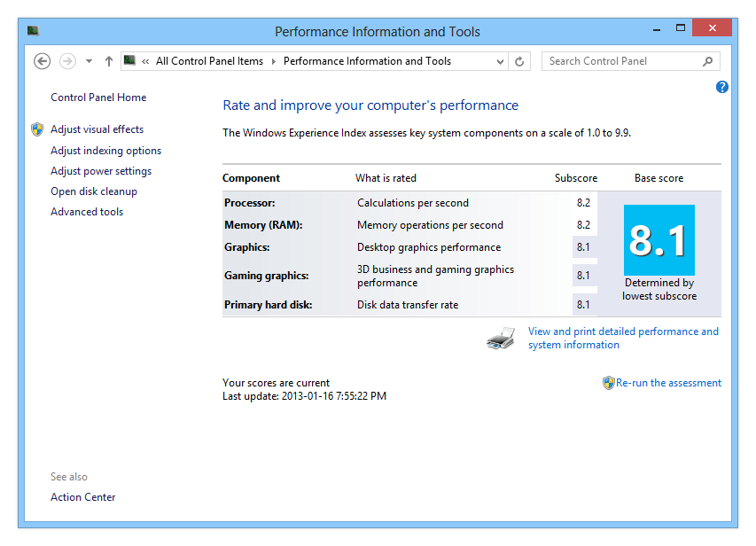The height and width of the screenshot is (546, 756).
Task: Select All Control Panel Items breadcrumb
Action: pos(209,61)
